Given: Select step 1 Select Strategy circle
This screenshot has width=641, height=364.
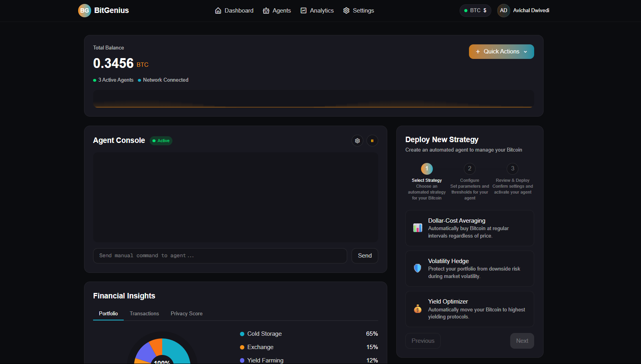Looking at the screenshot, I should pos(427,169).
